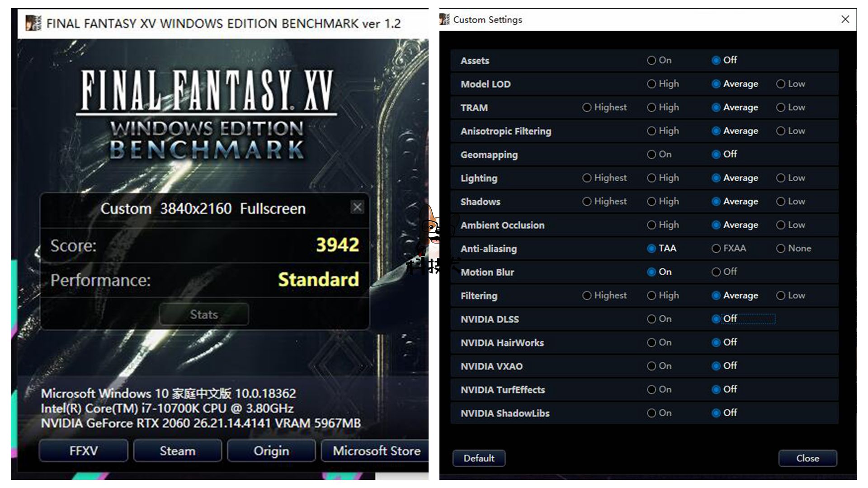Enable NVIDIA HairWorks On
The image size is (868, 488).
click(x=651, y=343)
